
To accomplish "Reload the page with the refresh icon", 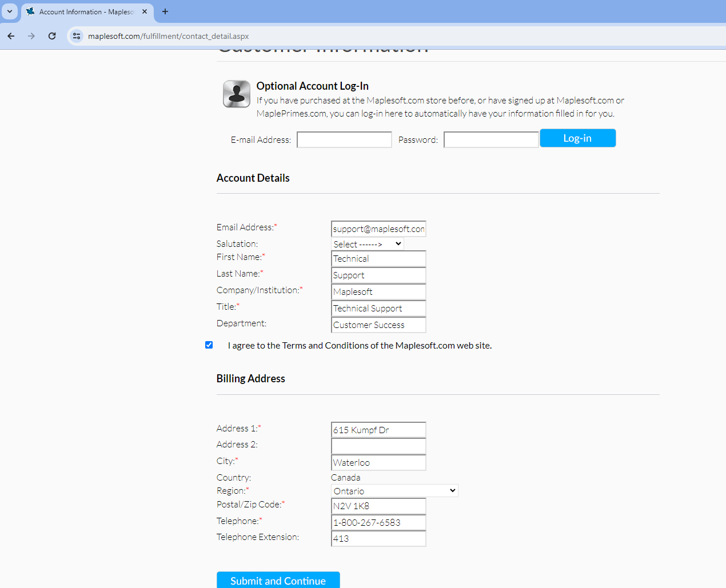I will coord(52,36).
